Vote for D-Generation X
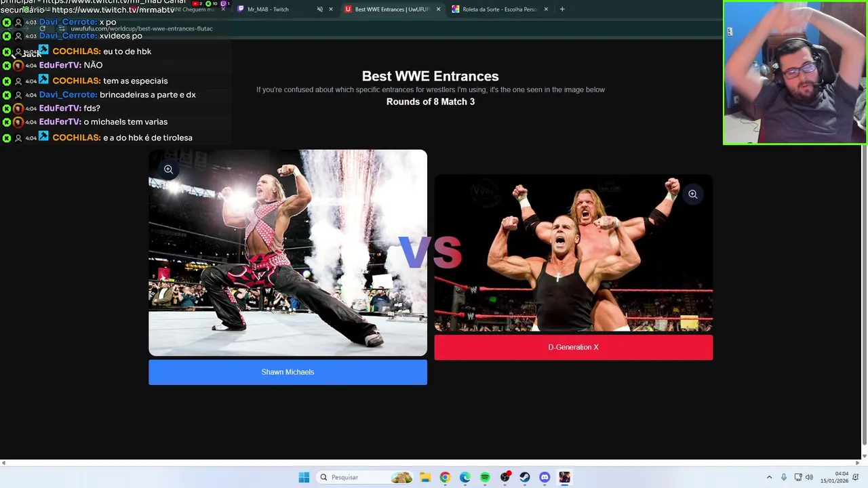Screen dimensions: 868x488 tap(573, 347)
